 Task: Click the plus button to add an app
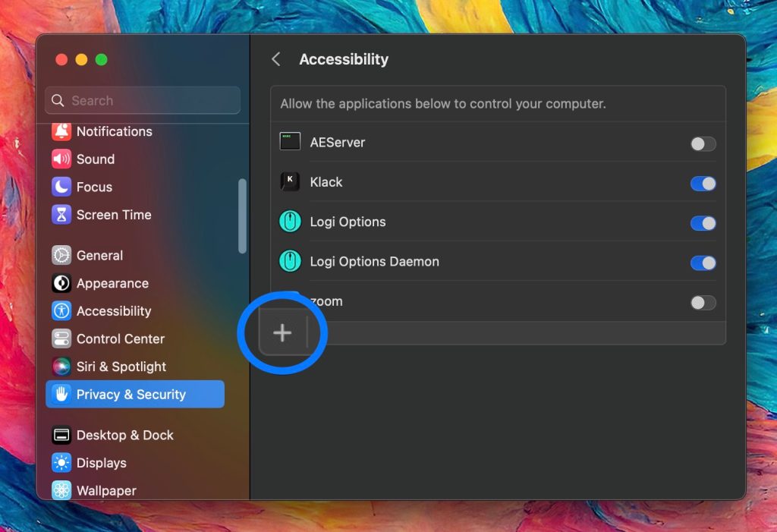pyautogui.click(x=282, y=332)
